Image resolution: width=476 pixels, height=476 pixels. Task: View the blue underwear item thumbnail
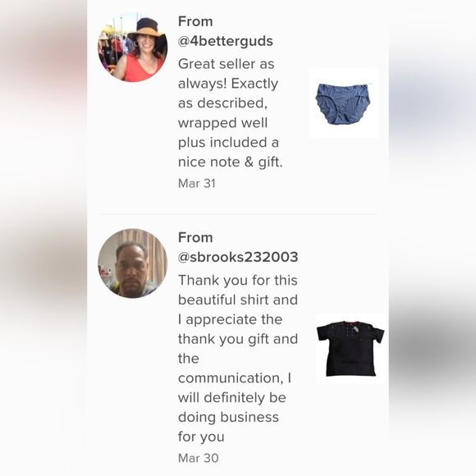344,103
